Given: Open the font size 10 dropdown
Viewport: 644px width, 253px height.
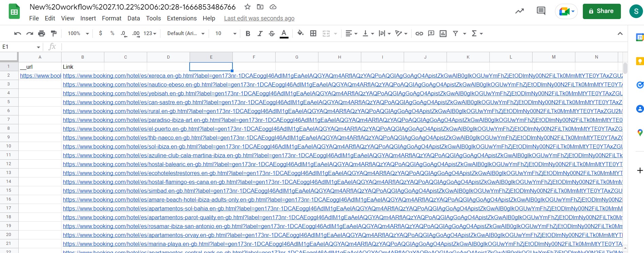Looking at the screenshot, I should pos(226,33).
